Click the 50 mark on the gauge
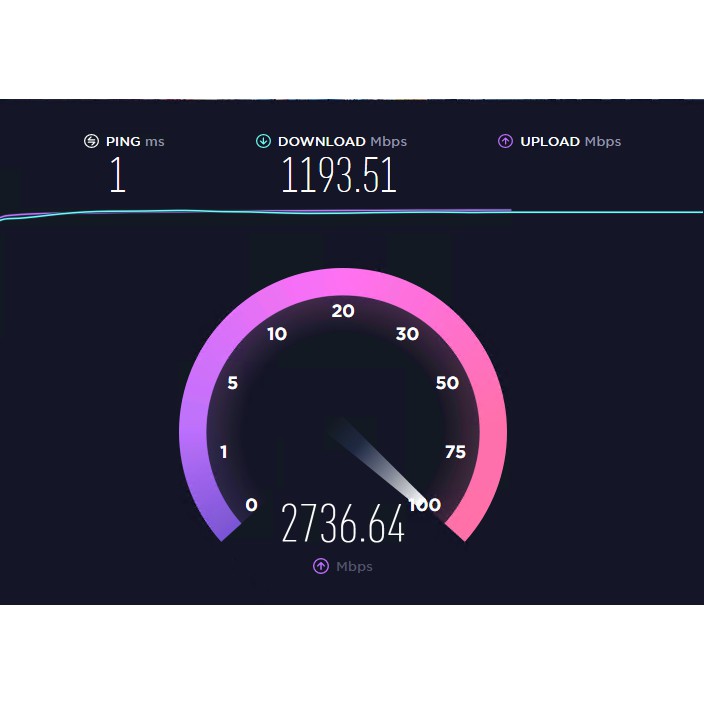The image size is (704, 704). [x=447, y=383]
